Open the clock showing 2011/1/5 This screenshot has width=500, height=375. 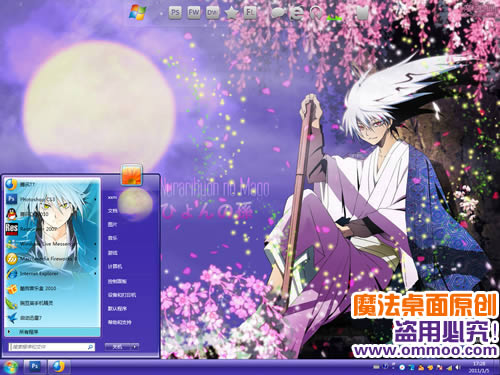click(479, 367)
